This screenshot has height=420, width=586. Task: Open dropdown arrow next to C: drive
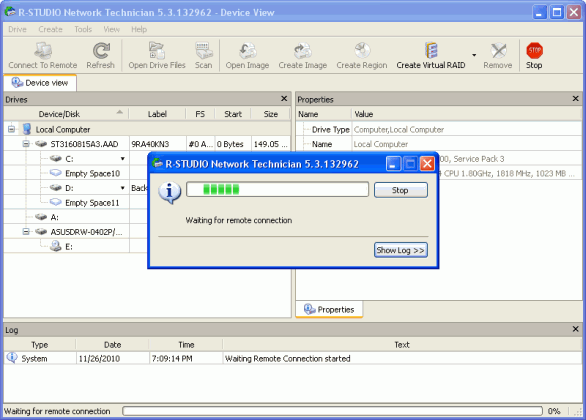coord(123,159)
